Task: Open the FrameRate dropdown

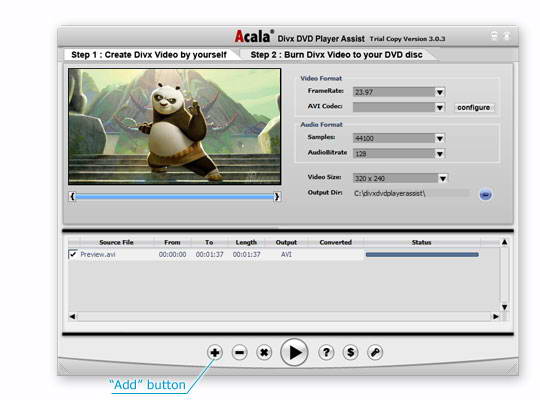Action: (x=440, y=92)
